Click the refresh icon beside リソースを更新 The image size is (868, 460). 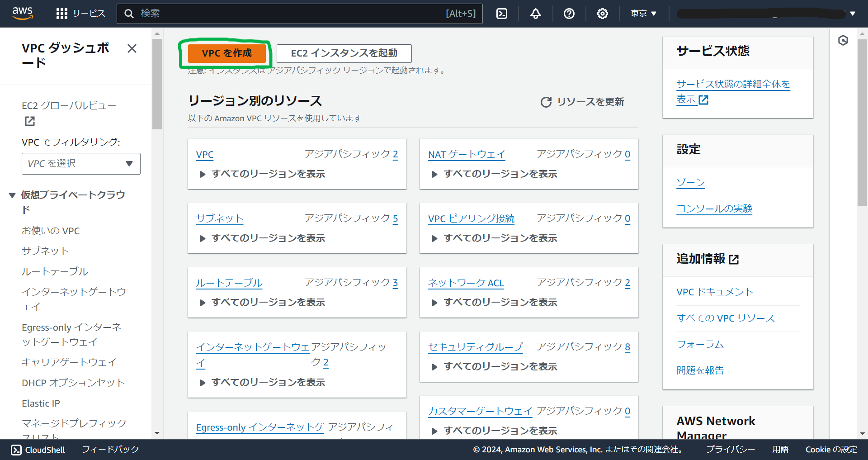(x=547, y=102)
